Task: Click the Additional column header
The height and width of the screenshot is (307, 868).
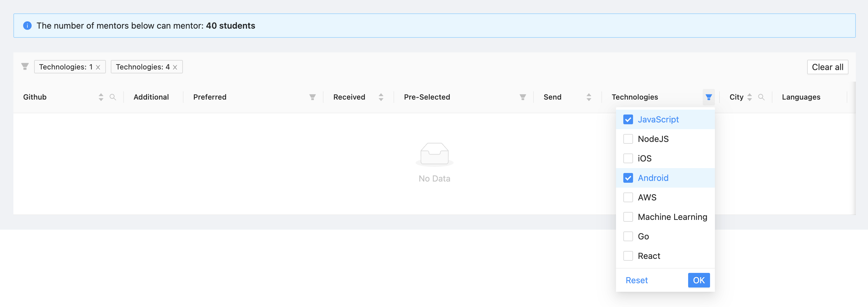Action: [x=151, y=97]
